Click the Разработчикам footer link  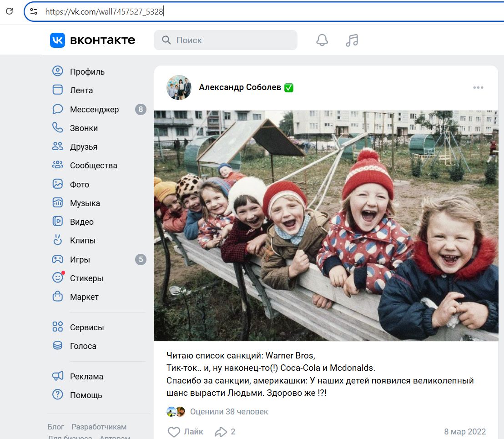[99, 427]
